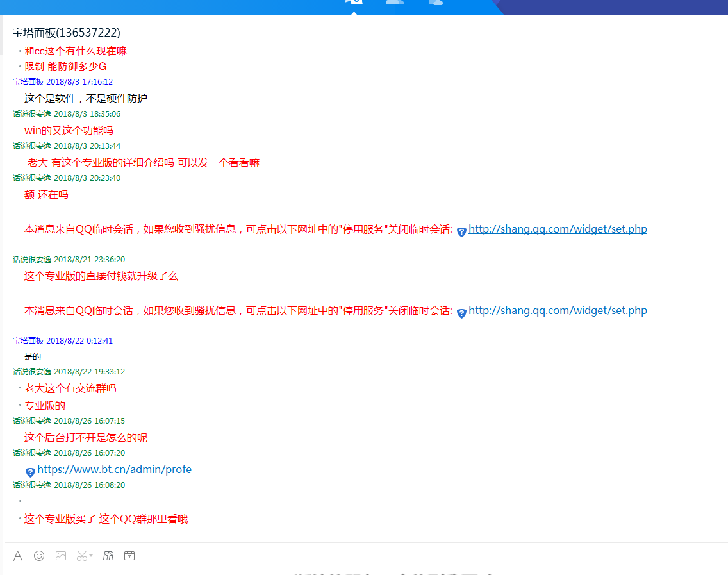Open the font formatting tool
The width and height of the screenshot is (728, 575).
click(x=18, y=556)
